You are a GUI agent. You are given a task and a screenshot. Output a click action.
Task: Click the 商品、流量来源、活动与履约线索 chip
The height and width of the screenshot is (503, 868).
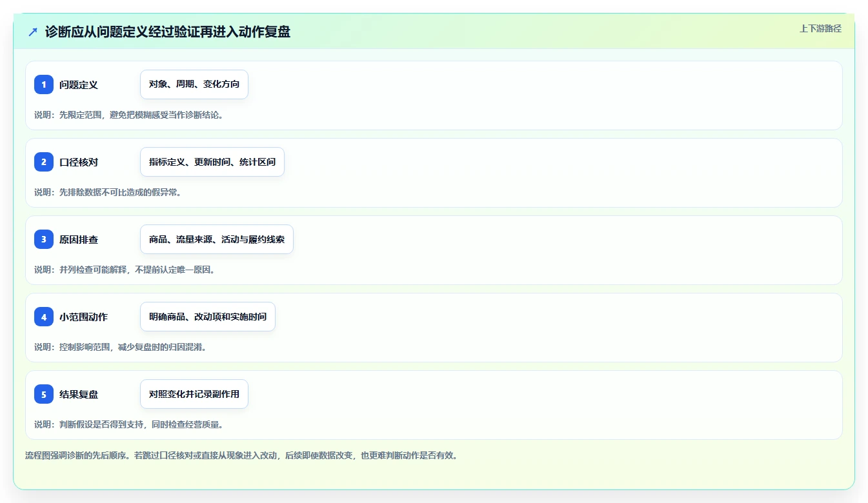[217, 239]
